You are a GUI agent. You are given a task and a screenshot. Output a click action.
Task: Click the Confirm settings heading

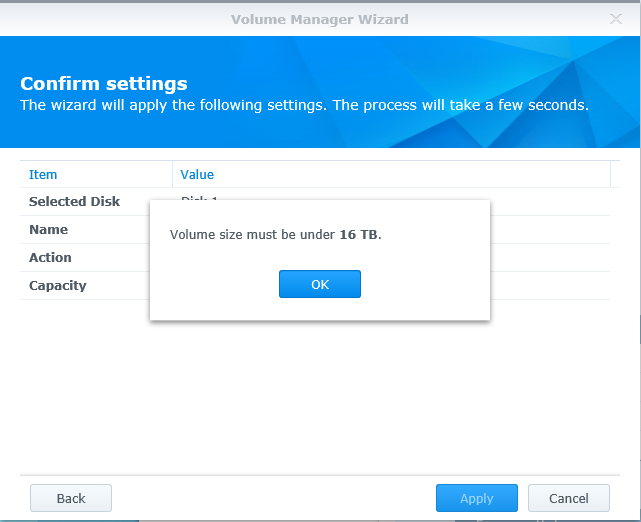coord(104,84)
